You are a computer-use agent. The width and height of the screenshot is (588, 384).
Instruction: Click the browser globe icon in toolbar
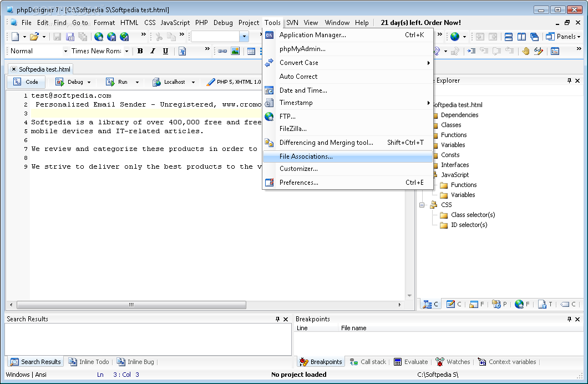click(x=455, y=37)
